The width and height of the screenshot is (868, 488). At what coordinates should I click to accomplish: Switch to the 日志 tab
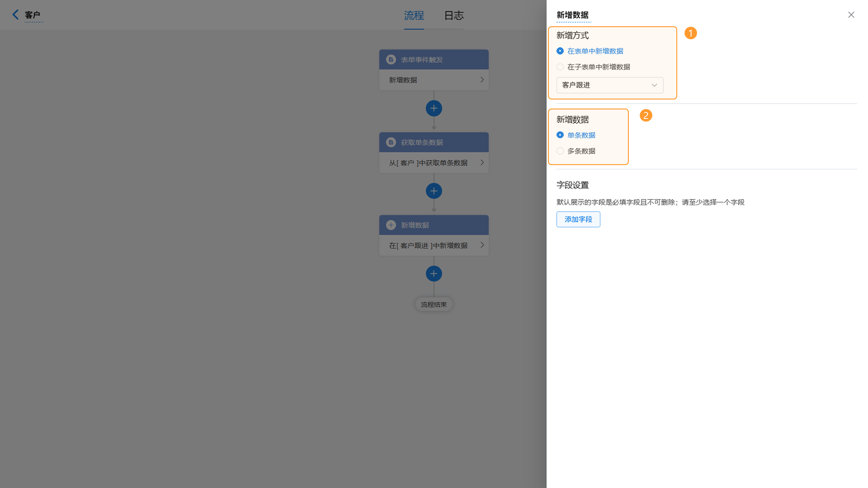pyautogui.click(x=453, y=16)
